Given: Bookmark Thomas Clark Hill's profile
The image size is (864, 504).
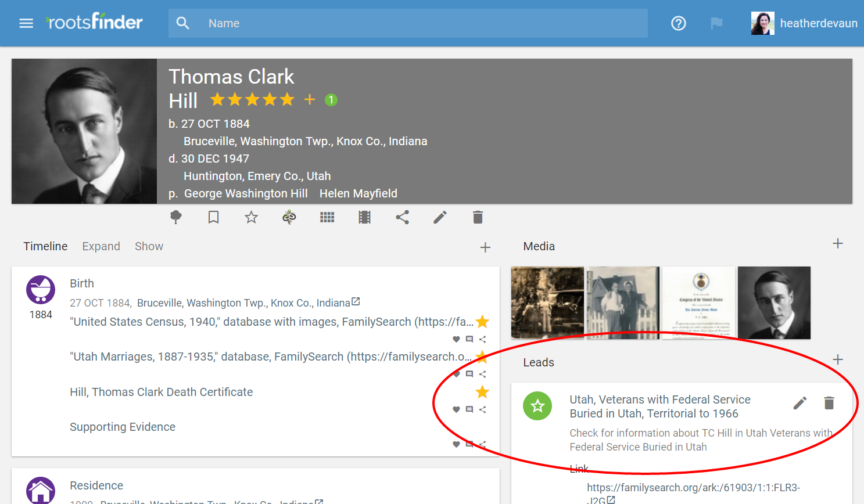Looking at the screenshot, I should pos(213,217).
